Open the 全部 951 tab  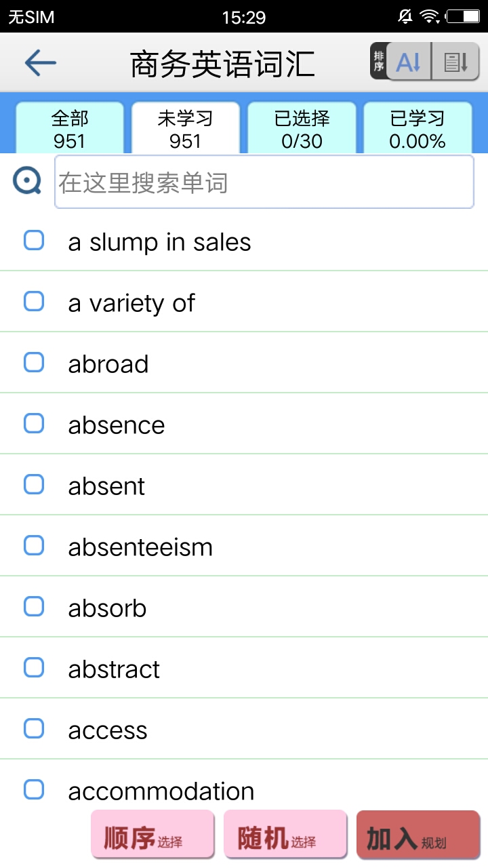(70, 129)
